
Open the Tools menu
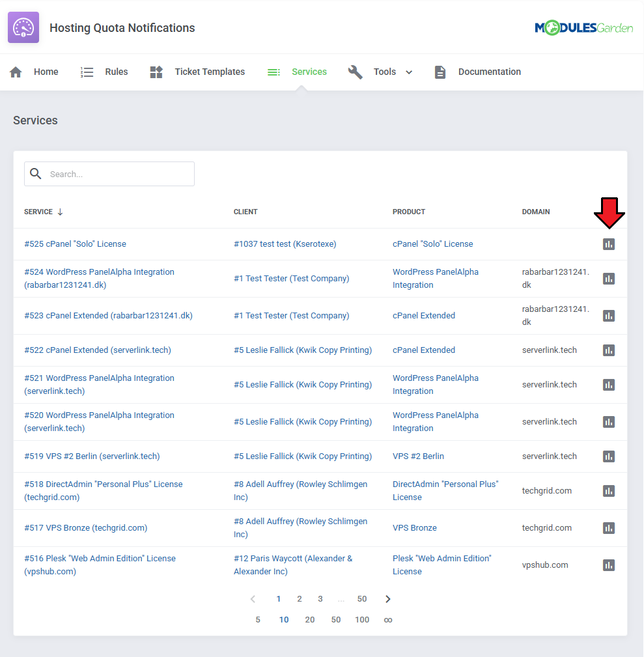[385, 72]
